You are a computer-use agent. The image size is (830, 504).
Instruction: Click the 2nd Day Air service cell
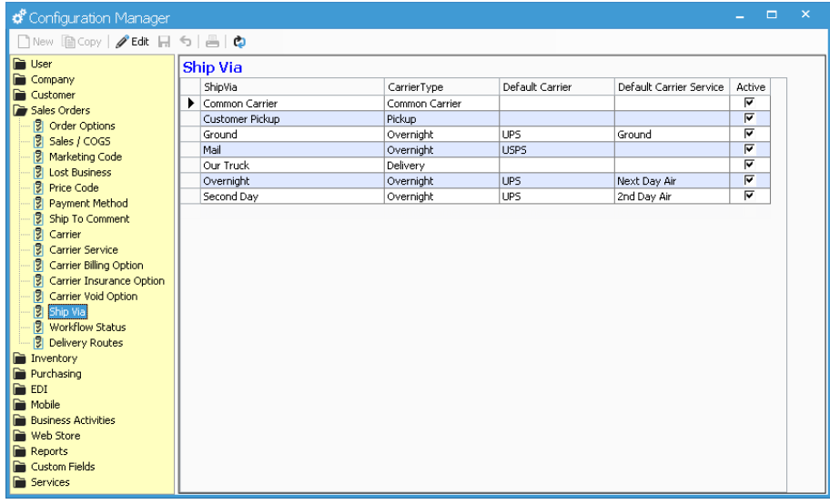(x=672, y=197)
